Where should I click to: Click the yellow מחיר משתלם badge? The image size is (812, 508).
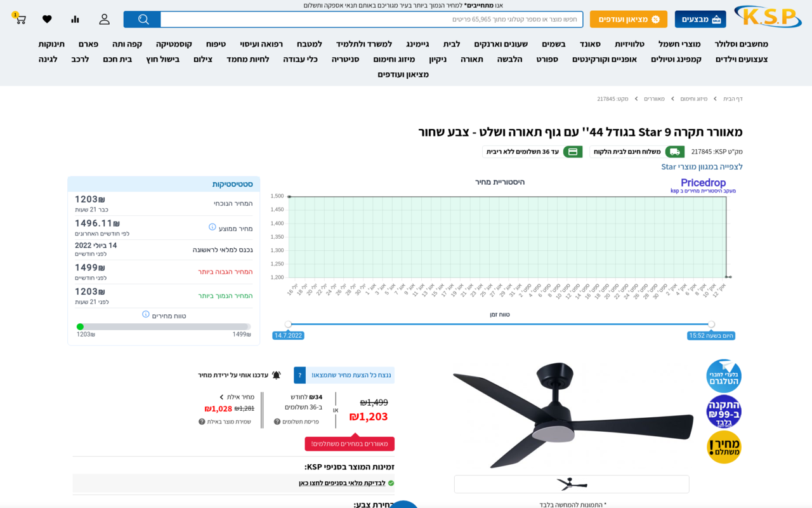tap(724, 447)
